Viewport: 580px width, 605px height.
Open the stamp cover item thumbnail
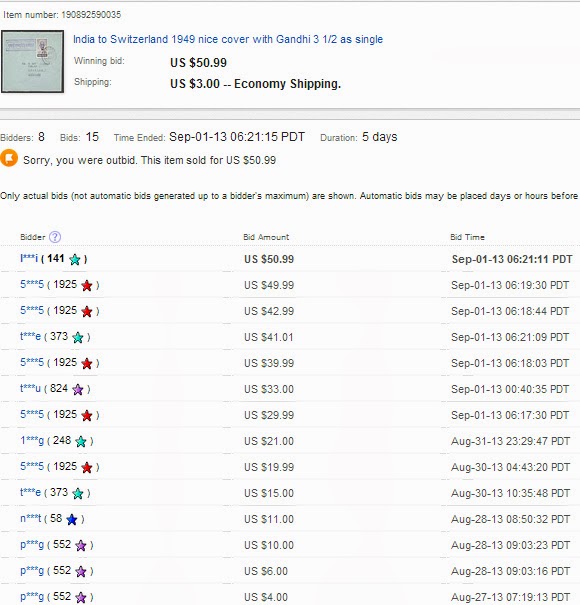coord(32,62)
